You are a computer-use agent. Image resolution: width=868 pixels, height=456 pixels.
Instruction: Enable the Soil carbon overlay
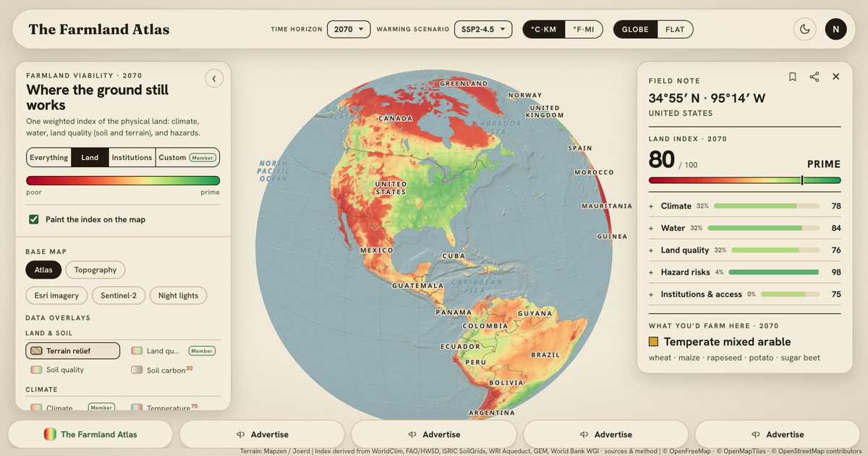click(162, 370)
